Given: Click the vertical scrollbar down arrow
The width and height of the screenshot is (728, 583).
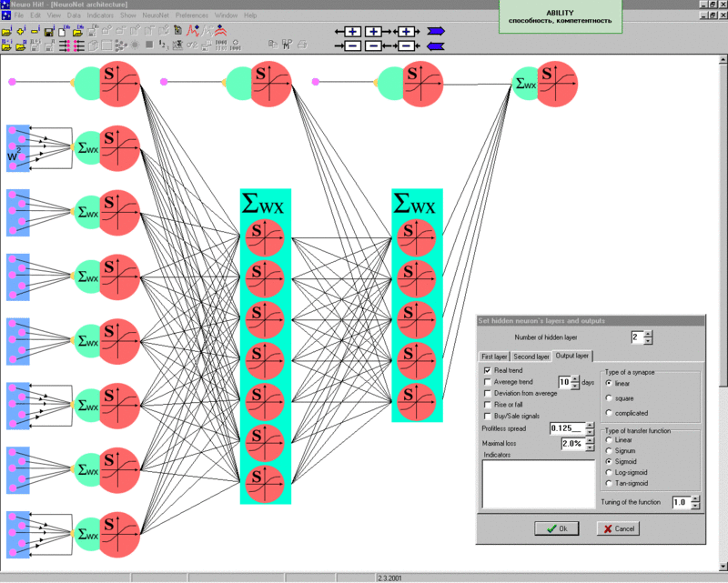Looking at the screenshot, I should 723,566.
